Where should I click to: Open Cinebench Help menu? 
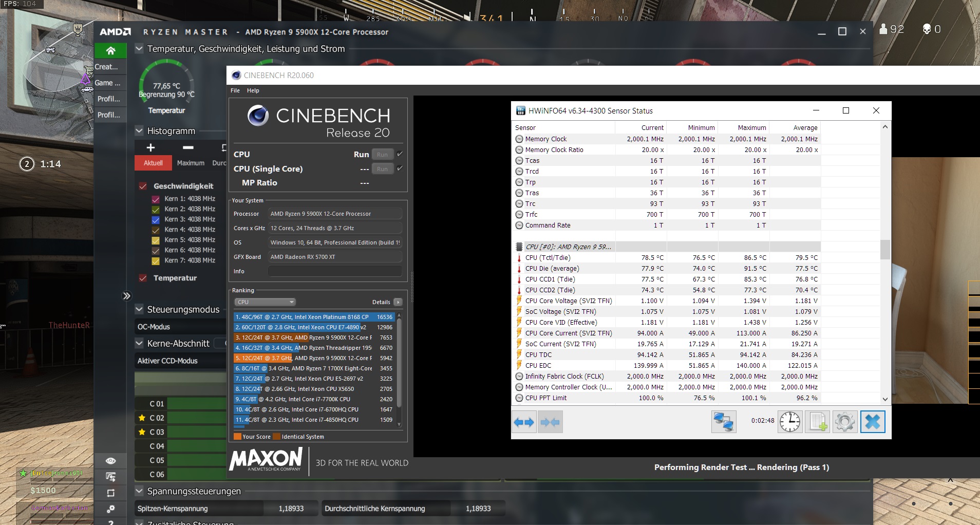coord(253,90)
